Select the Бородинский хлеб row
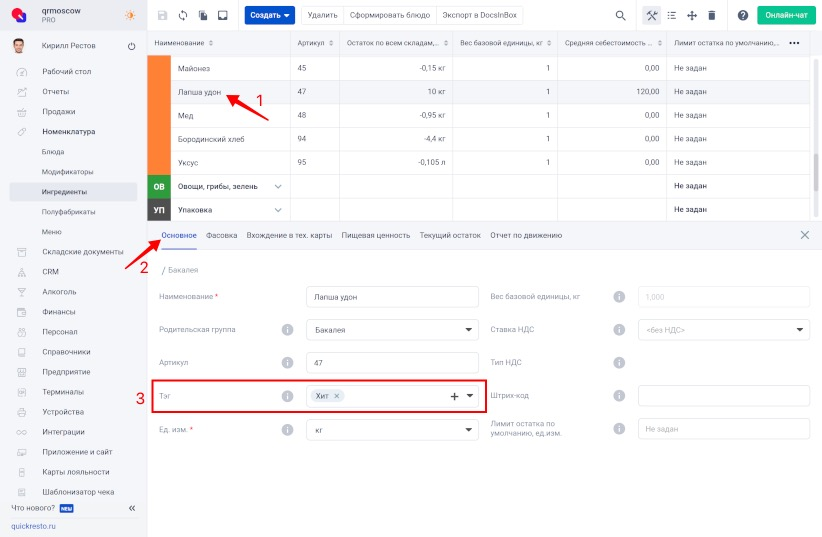Screen dimensions: 822x537 (x=478, y=139)
